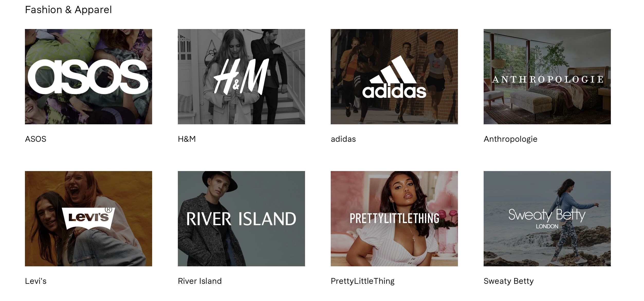
Task: Click the Levi's batwing logo
Action: coord(88,218)
